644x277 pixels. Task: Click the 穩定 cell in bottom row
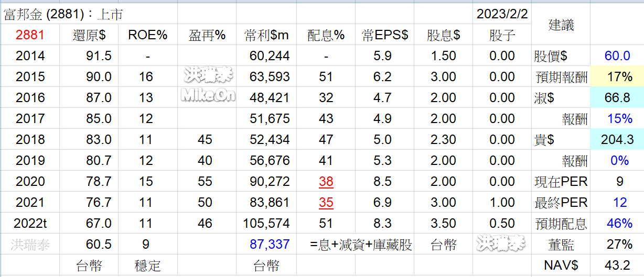147,265
